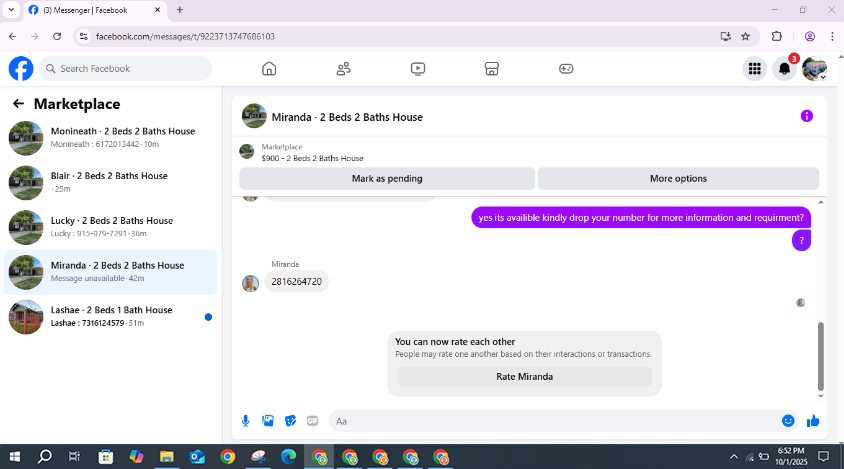Choose a GIF icon
The height and width of the screenshot is (469, 844).
[313, 421]
